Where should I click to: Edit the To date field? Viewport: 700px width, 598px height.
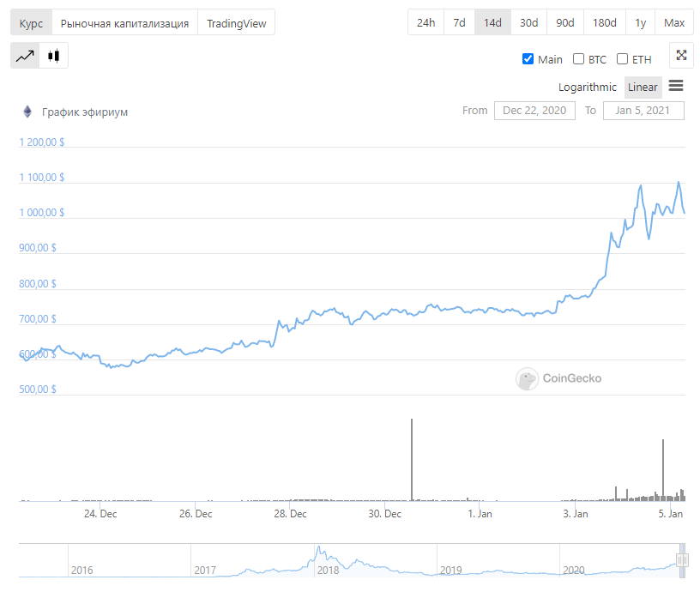(643, 111)
